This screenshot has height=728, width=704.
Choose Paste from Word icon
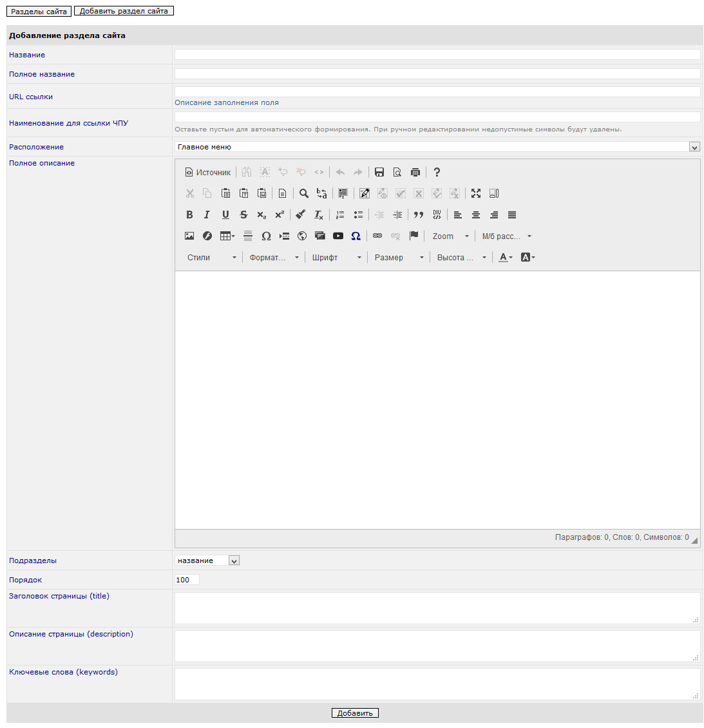tap(262, 193)
